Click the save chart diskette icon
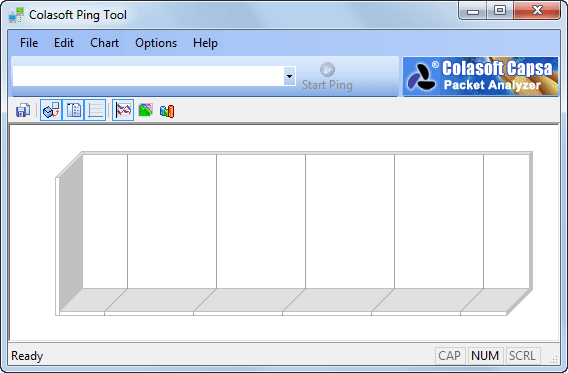568x373 pixels. pyautogui.click(x=23, y=110)
